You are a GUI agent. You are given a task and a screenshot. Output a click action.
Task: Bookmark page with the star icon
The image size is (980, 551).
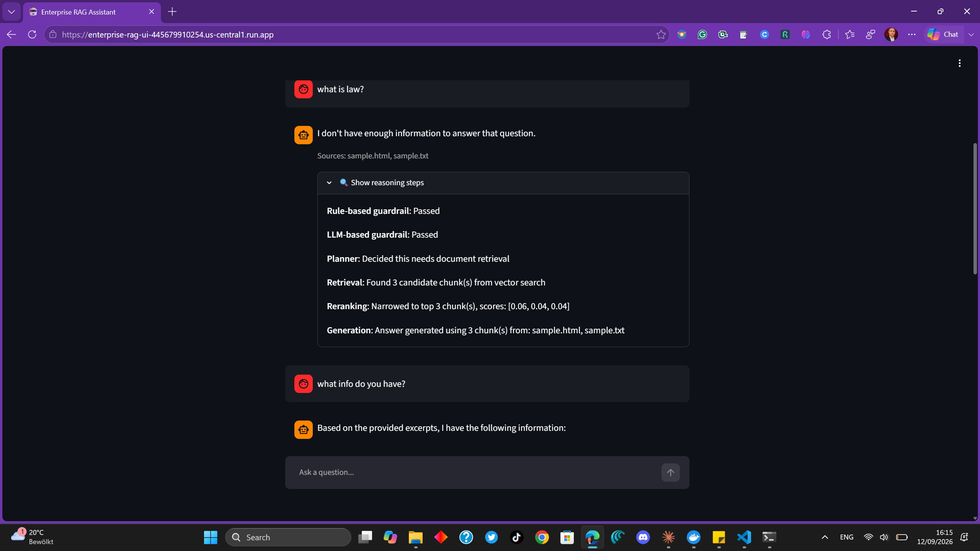pyautogui.click(x=661, y=34)
